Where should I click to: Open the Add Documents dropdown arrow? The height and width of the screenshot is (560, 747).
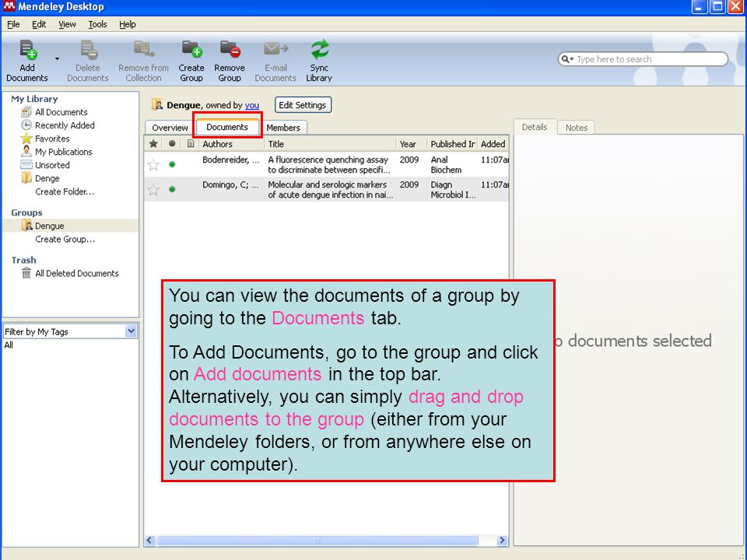point(57,59)
